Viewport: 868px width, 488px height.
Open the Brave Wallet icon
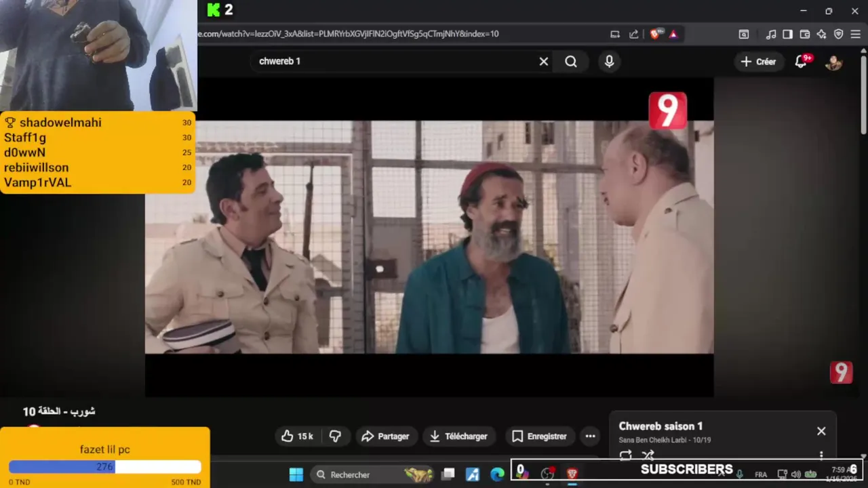coord(805,34)
